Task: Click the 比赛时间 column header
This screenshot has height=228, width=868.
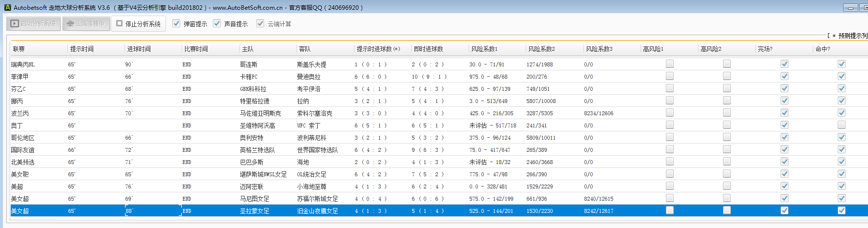Action: coord(196,49)
